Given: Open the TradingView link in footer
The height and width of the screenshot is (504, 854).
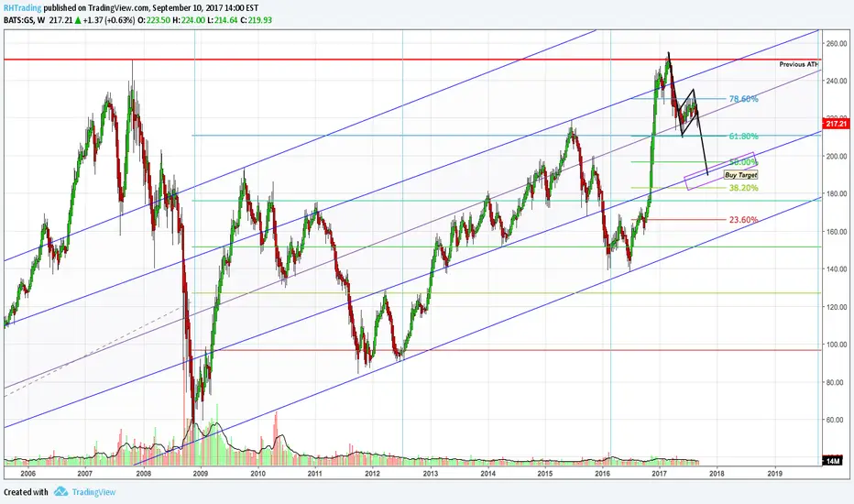Looking at the screenshot, I should click(93, 492).
